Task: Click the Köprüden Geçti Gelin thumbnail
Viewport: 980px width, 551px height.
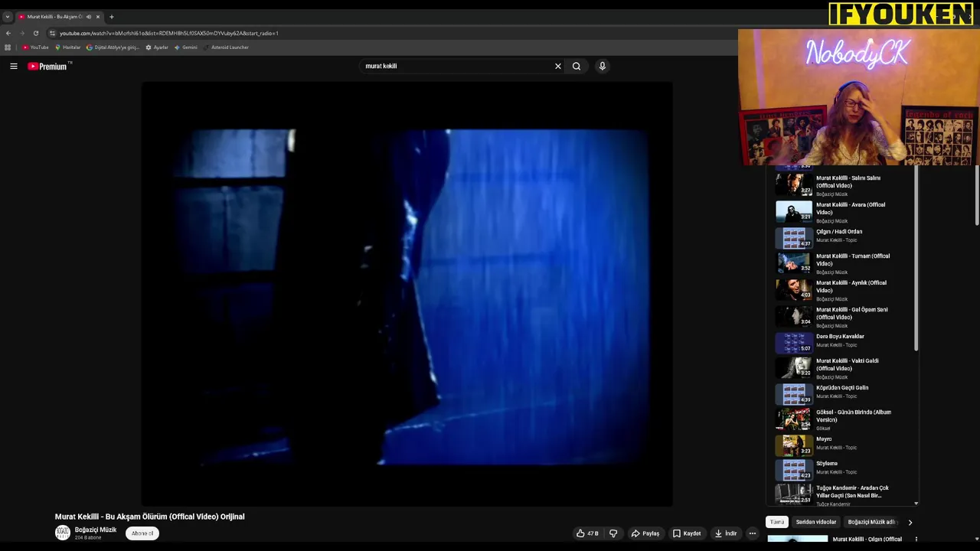Action: coord(794,393)
